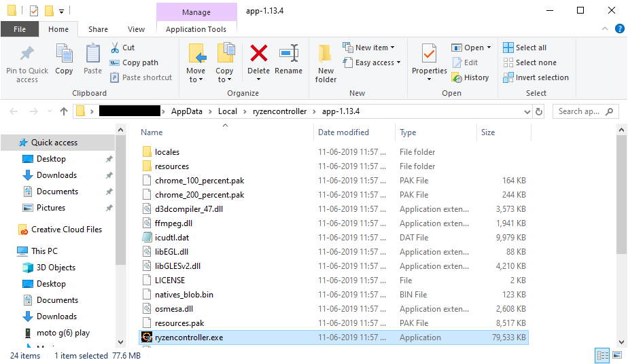This screenshot has height=364, width=628.
Task: Navigate to Local in breadcrumb
Action: [x=228, y=111]
